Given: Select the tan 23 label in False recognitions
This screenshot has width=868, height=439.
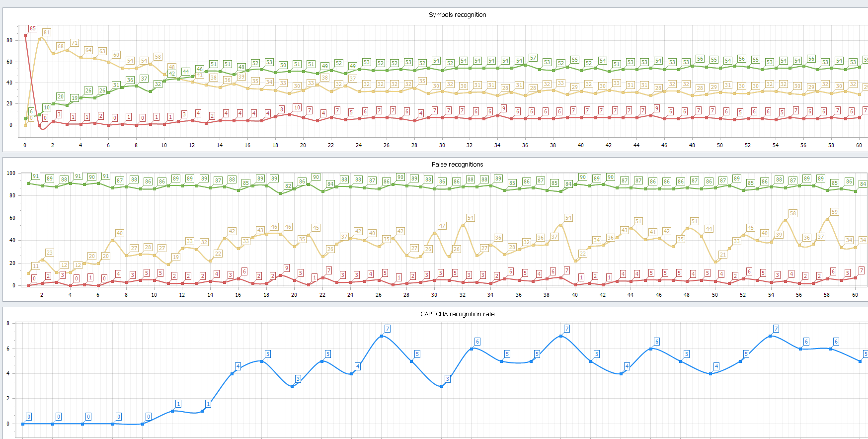Looking at the screenshot, I should tap(50, 253).
